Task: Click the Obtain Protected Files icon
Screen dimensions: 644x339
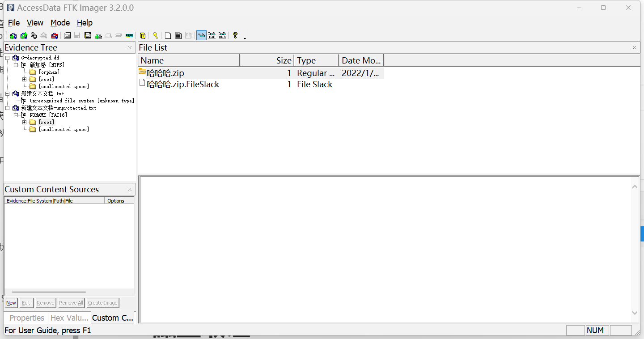Action: 143,36
